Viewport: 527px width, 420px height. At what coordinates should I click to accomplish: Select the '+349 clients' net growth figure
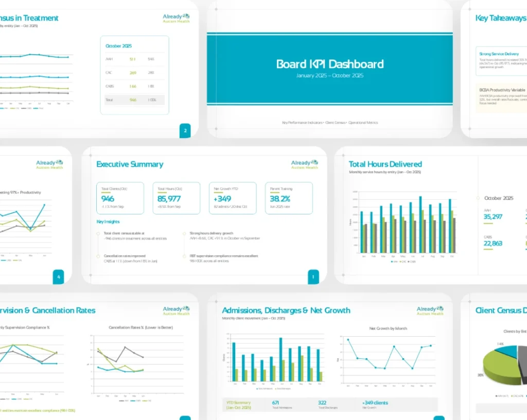[x=375, y=402]
